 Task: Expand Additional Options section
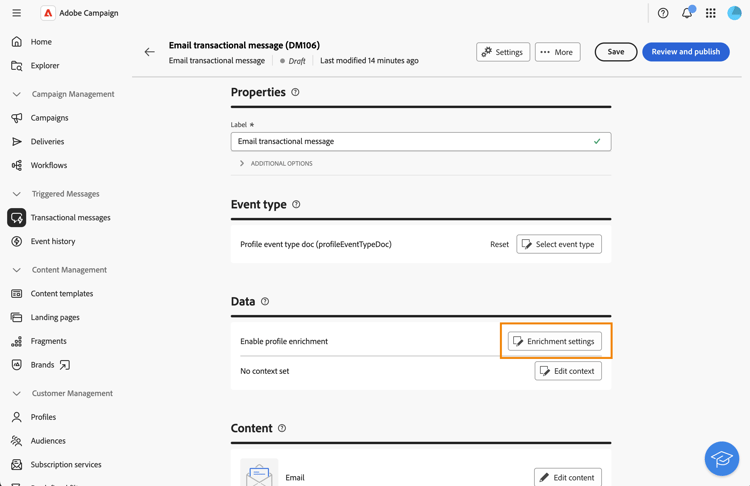pos(242,163)
